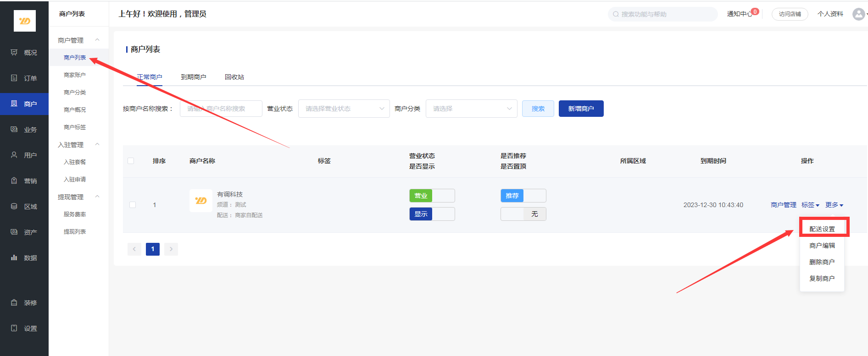Screen dimensions: 868x356
Task: Choose 复制商户 from the menu
Action: click(822, 279)
